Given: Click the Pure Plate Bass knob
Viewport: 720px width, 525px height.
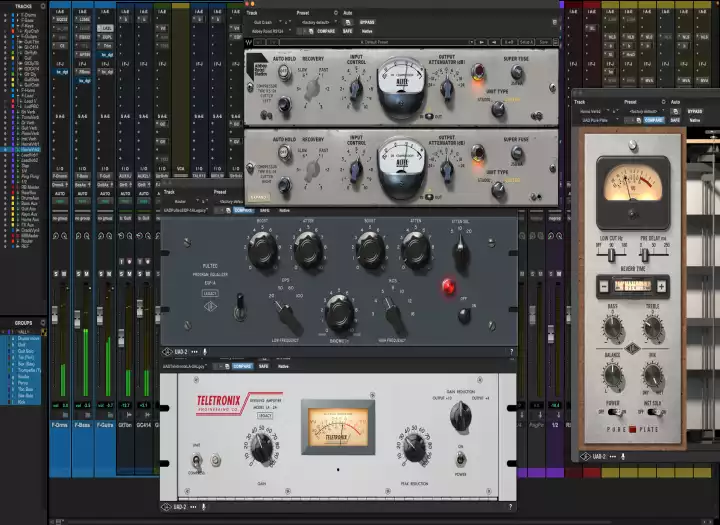Looking at the screenshot, I should tap(613, 329).
